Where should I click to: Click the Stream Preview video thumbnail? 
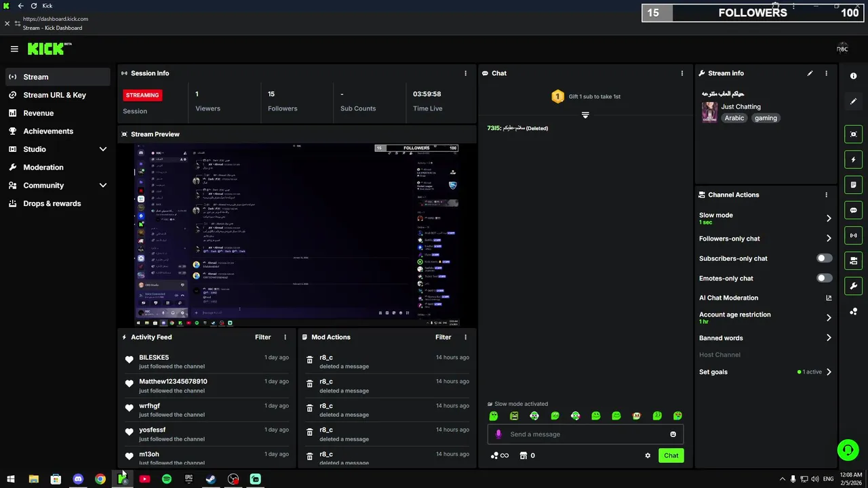(297, 235)
